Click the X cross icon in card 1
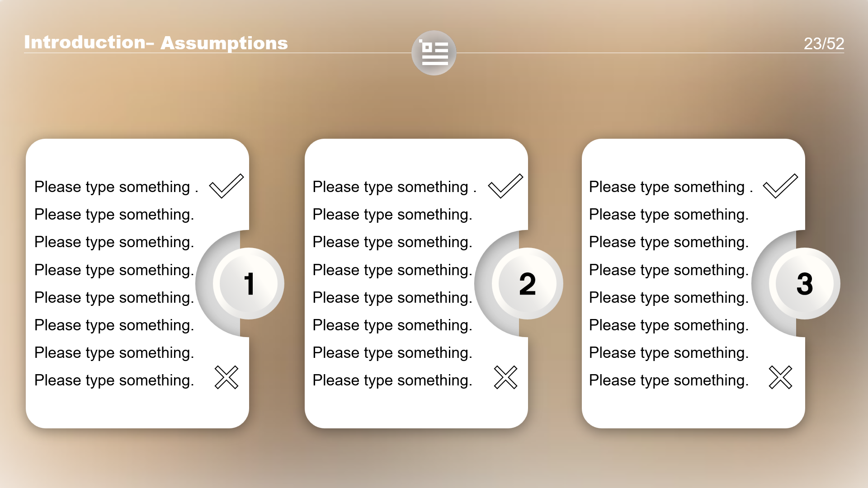The width and height of the screenshot is (868, 488). click(x=226, y=377)
